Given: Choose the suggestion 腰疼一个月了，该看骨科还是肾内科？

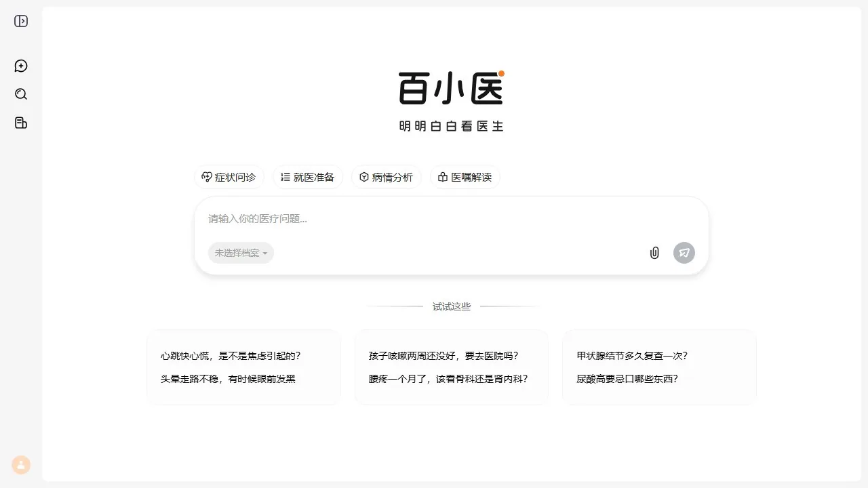Looking at the screenshot, I should (448, 379).
